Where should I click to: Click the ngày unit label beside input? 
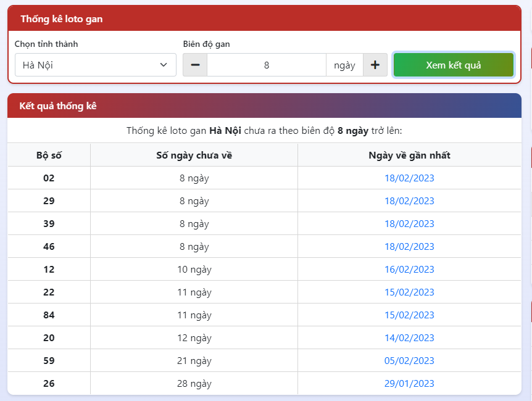click(x=344, y=65)
